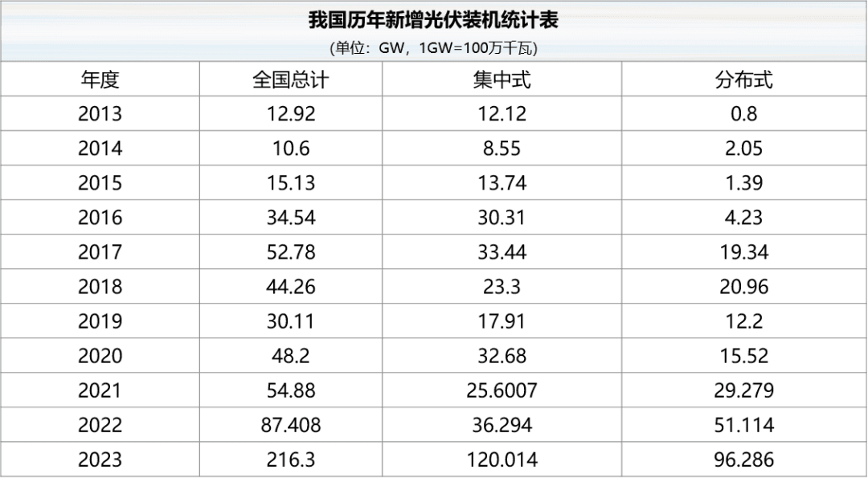Pick the centralized value 12.12
This screenshot has height=482, width=868.
502,114
